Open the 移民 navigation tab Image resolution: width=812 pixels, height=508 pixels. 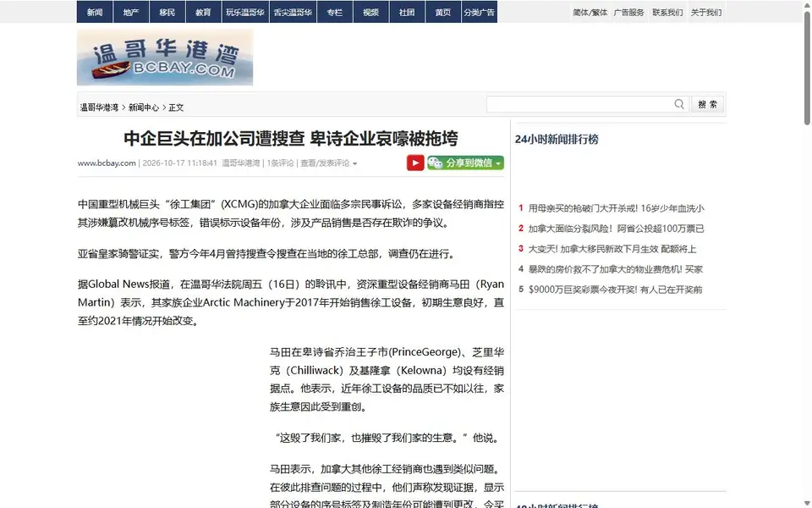pyautogui.click(x=167, y=12)
